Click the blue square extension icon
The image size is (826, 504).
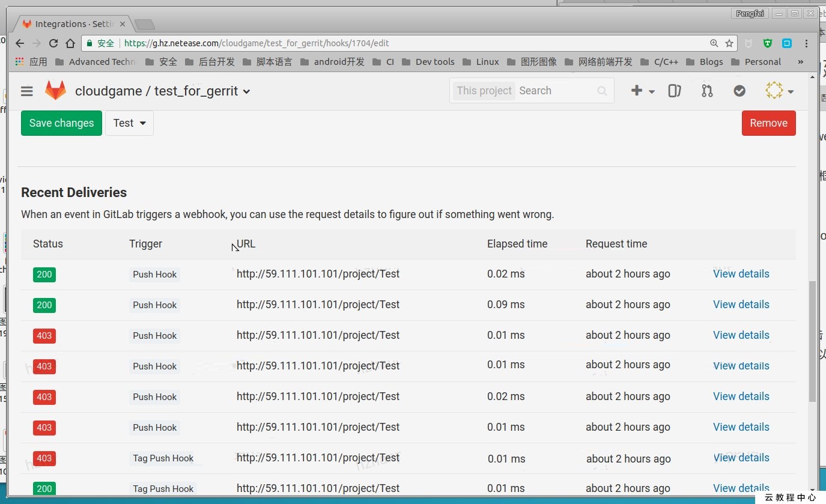pos(786,43)
